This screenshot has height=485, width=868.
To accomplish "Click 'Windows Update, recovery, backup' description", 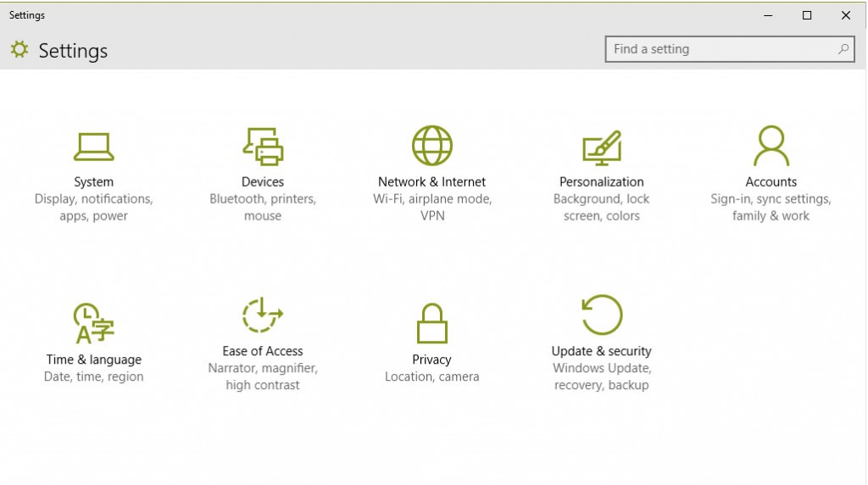I will point(602,376).
